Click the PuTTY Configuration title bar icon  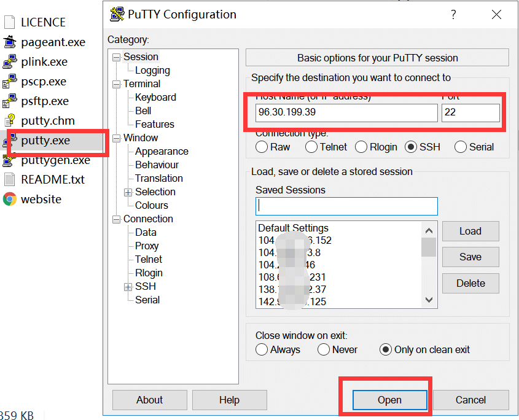(x=117, y=14)
